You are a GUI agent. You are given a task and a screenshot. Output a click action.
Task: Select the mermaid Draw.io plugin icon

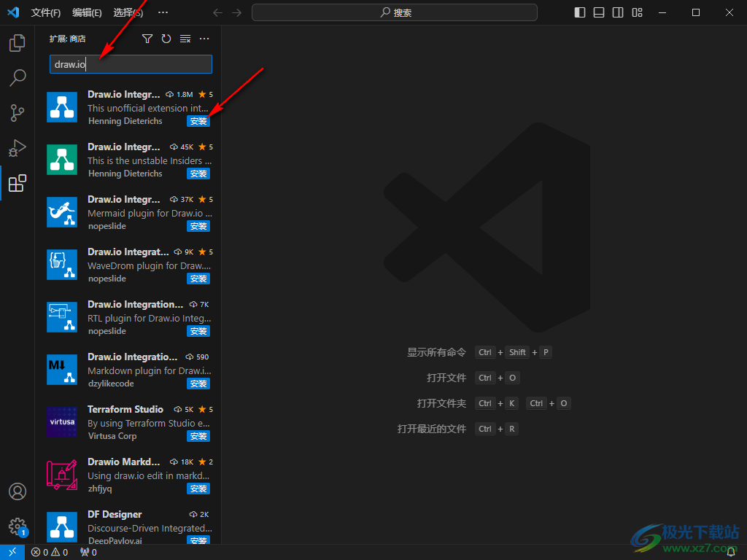(x=62, y=212)
